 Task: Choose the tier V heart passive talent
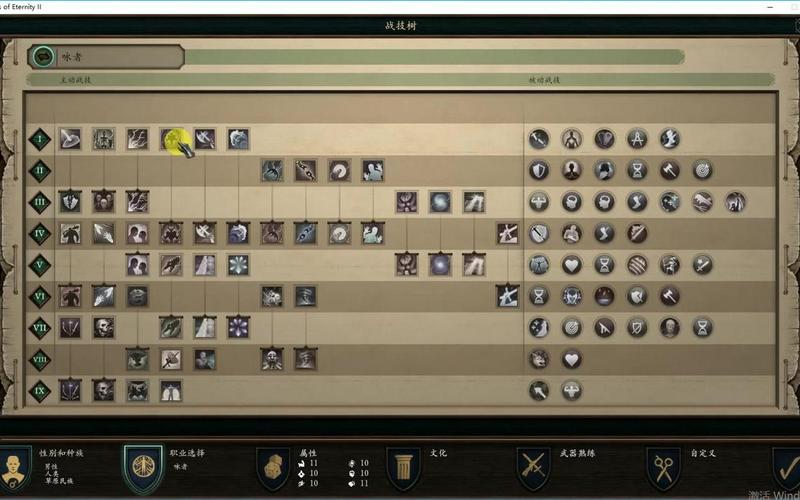click(x=571, y=265)
